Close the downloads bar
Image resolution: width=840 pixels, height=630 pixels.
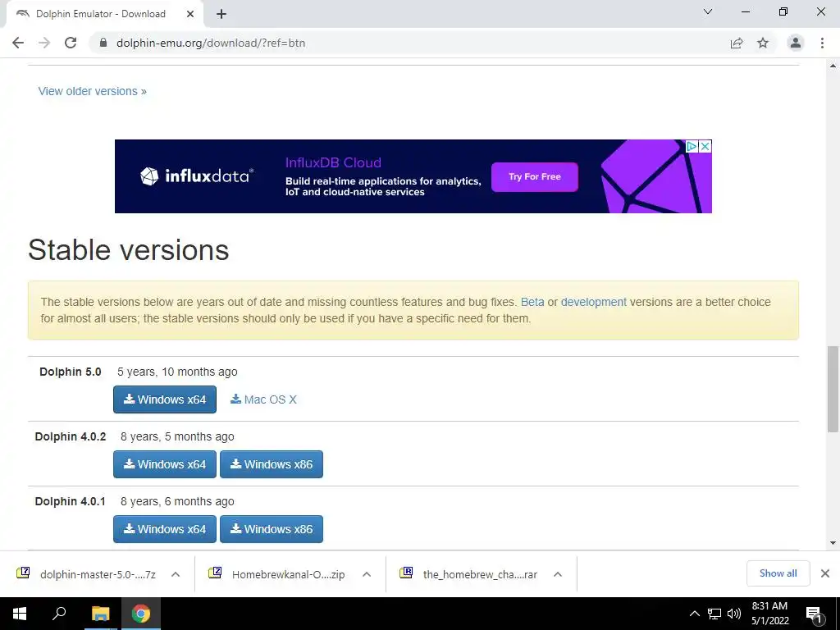click(825, 573)
